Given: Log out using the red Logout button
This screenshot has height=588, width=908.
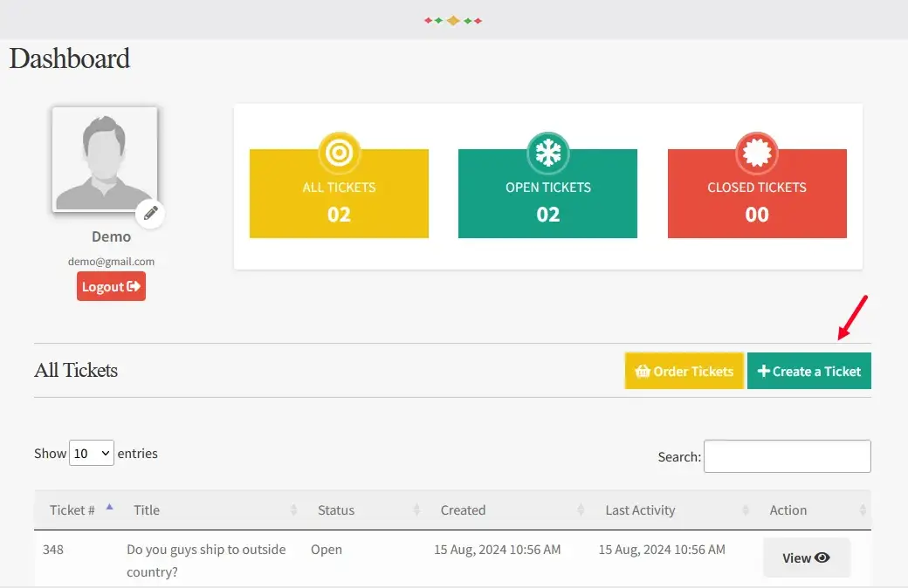Looking at the screenshot, I should (x=111, y=286).
